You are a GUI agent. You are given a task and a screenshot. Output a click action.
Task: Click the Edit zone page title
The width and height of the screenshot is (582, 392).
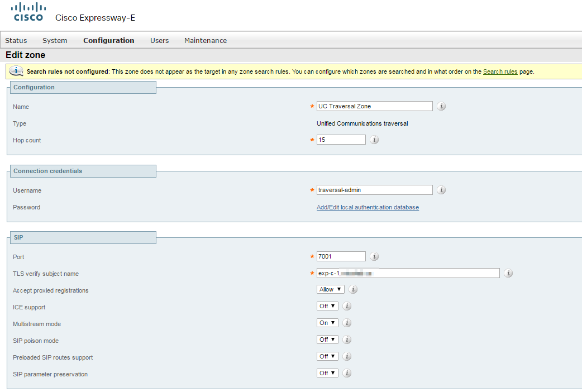[25, 55]
